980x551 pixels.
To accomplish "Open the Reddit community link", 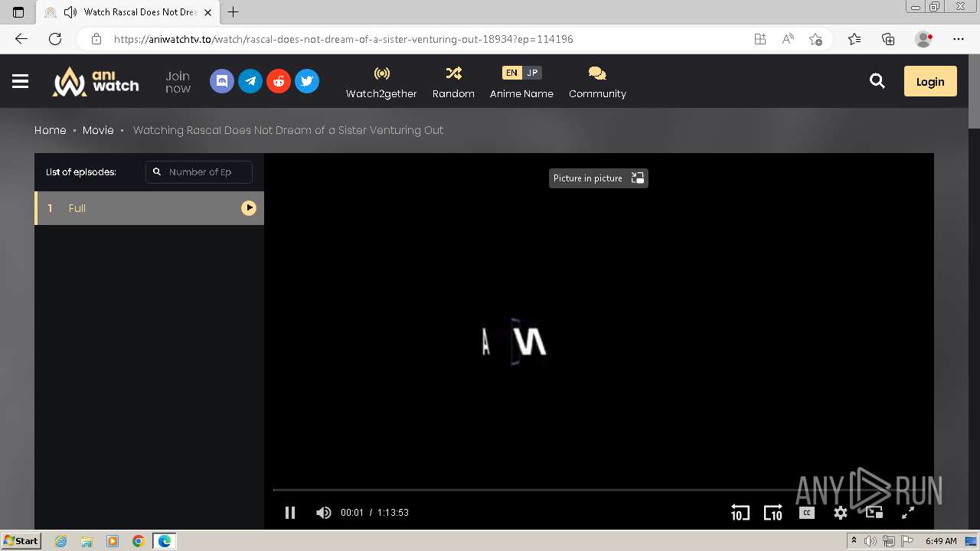I will pyautogui.click(x=279, y=81).
